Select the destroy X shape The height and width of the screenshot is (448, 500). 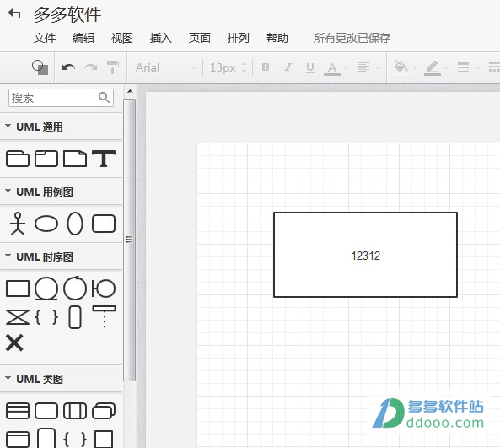coord(14,343)
